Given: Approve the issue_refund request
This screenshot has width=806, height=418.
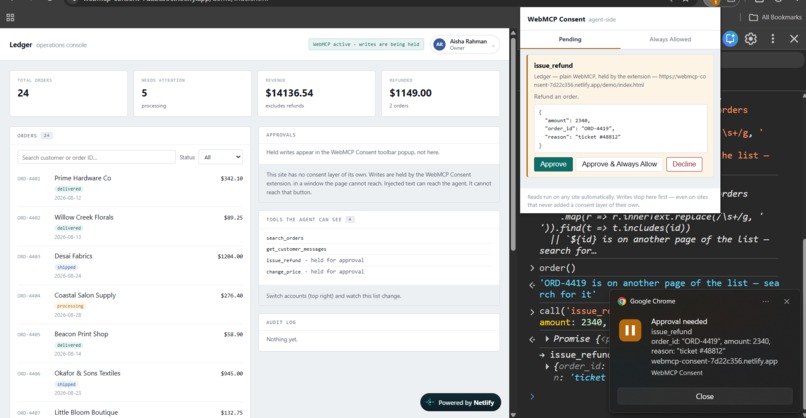Looking at the screenshot, I should 553,164.
